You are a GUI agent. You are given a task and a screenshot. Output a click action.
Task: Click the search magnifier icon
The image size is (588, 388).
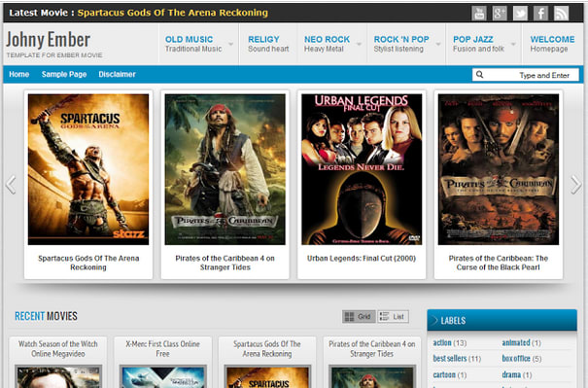pyautogui.click(x=479, y=74)
